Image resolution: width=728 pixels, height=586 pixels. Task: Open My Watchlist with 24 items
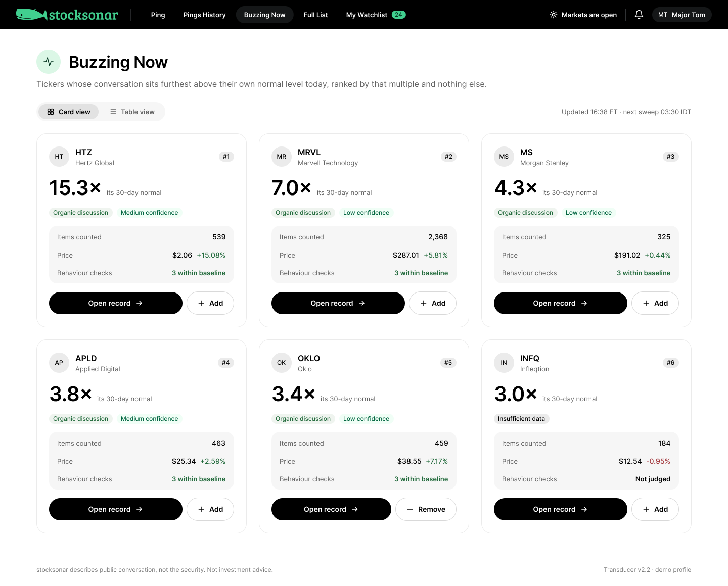(x=376, y=15)
